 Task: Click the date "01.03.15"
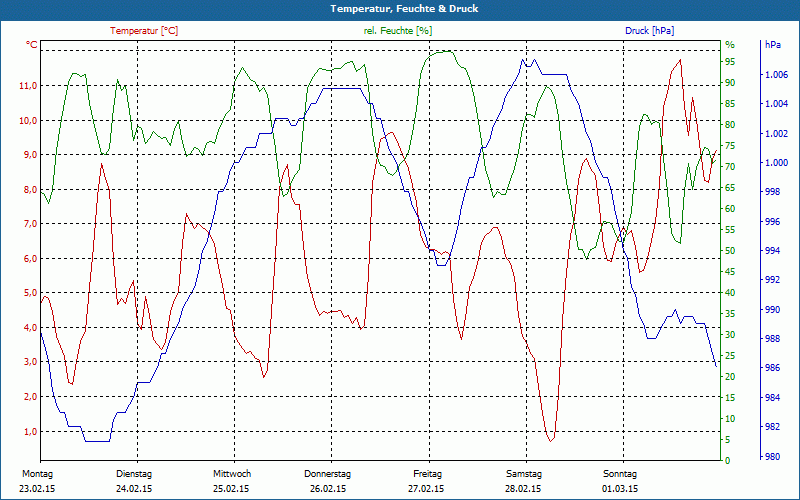click(x=620, y=489)
